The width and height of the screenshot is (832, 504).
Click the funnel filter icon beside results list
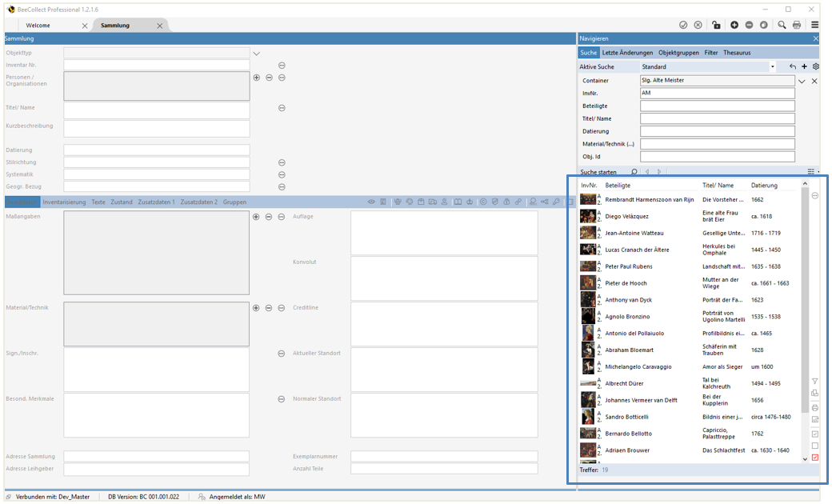(x=815, y=382)
